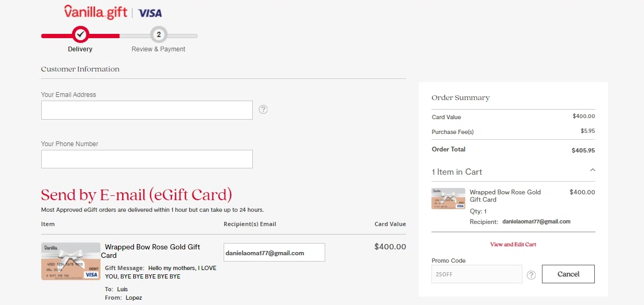644x305 pixels.
Task: Click the gift card thumbnail in item list
Action: coord(71,261)
